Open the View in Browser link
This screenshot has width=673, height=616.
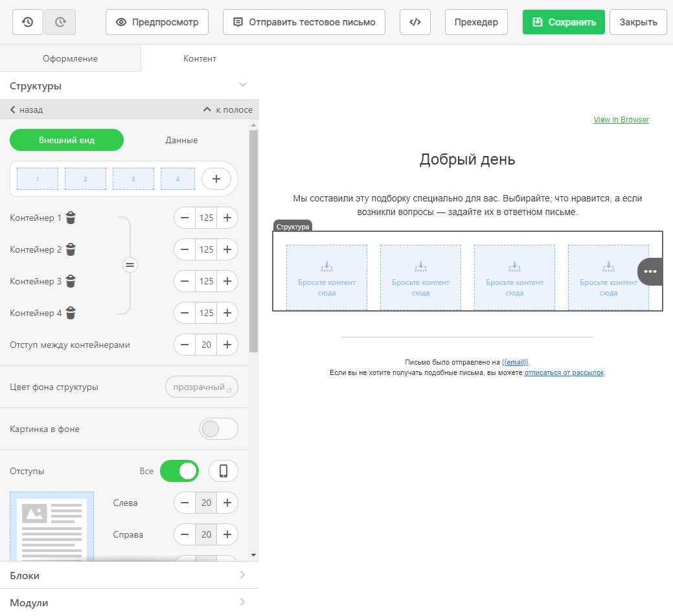(x=621, y=120)
